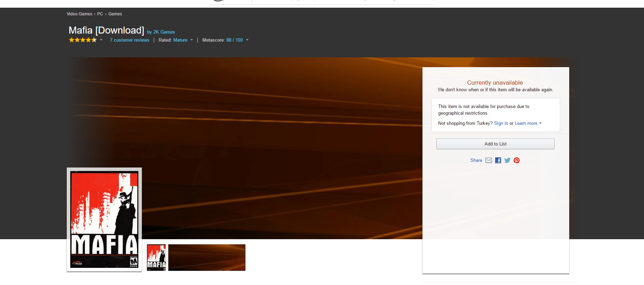Open Games breadcrumb link
The width and height of the screenshot is (644, 285).
[x=115, y=14]
